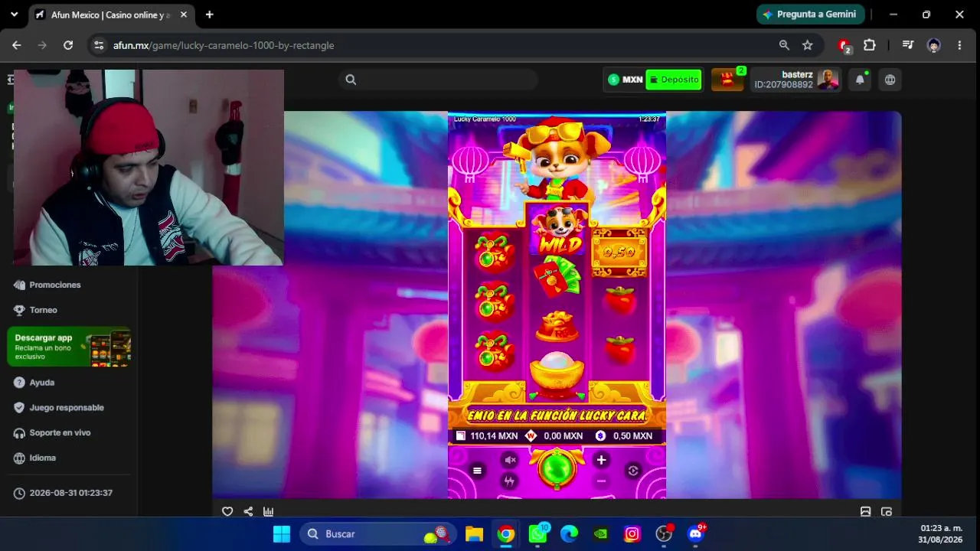Screen dimensions: 980x551
Task: Open the site information icon in address bar
Action: pyautogui.click(x=99, y=45)
